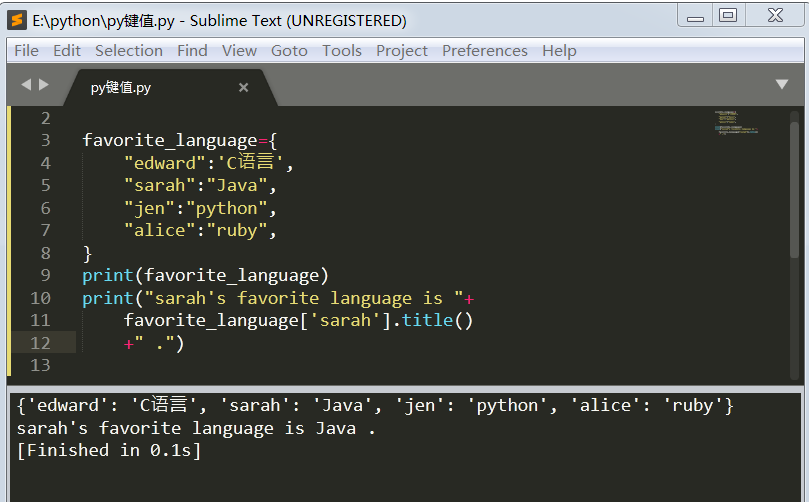
Task: Click the editor vertical scrollbar
Action: coord(795,190)
